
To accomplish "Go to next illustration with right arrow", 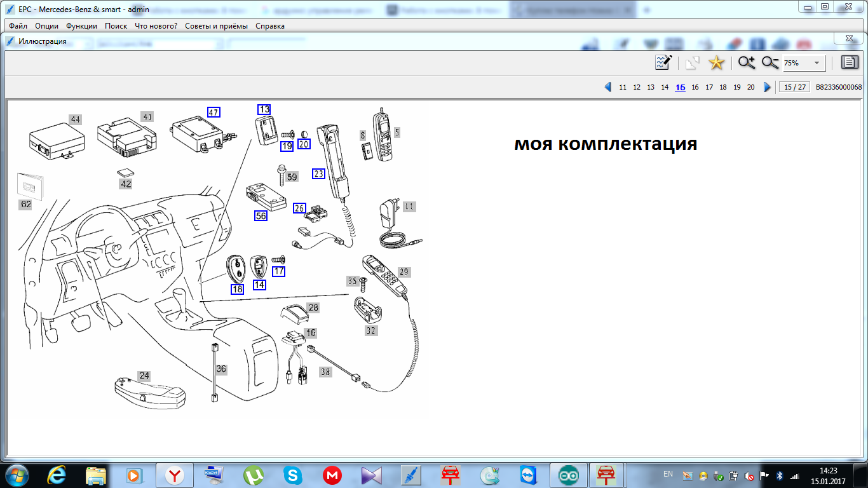I will 767,87.
